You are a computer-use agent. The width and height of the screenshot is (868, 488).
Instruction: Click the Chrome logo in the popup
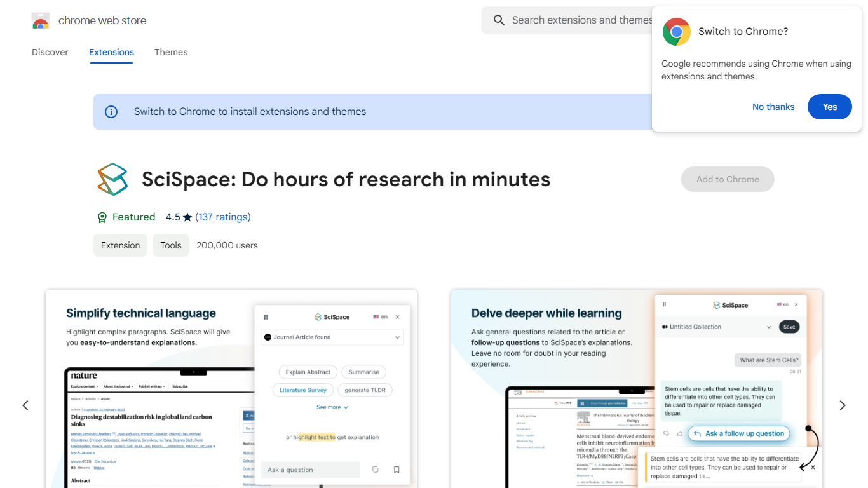(x=676, y=32)
